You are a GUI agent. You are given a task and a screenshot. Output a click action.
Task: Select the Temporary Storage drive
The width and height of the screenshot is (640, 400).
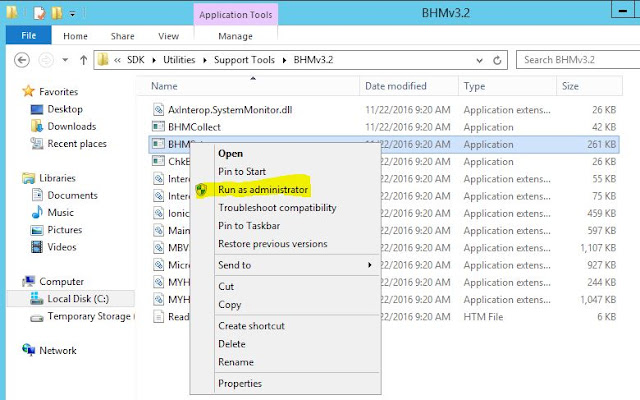click(89, 316)
